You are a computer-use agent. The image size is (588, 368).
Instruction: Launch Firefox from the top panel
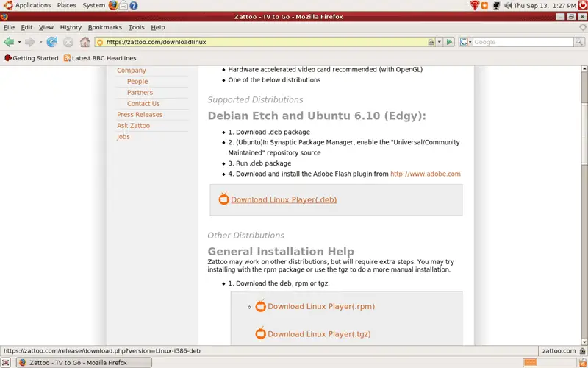tap(113, 5)
